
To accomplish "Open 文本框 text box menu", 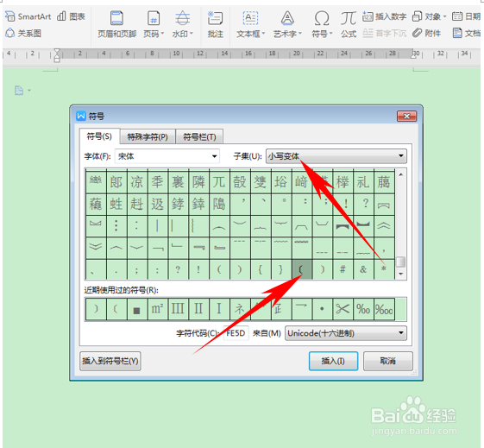I will click(251, 25).
